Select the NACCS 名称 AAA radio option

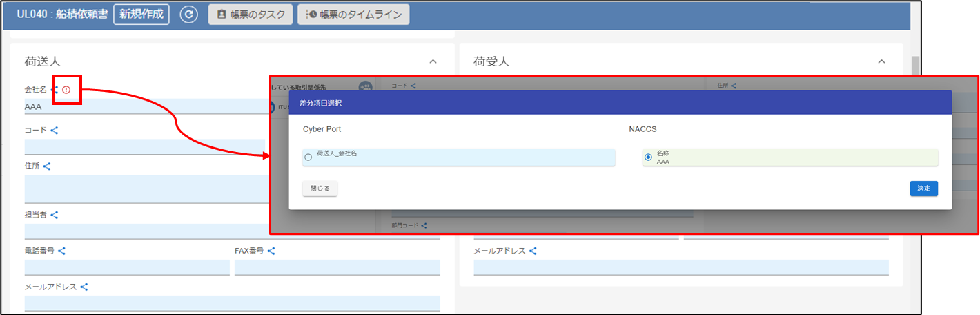[x=647, y=157]
